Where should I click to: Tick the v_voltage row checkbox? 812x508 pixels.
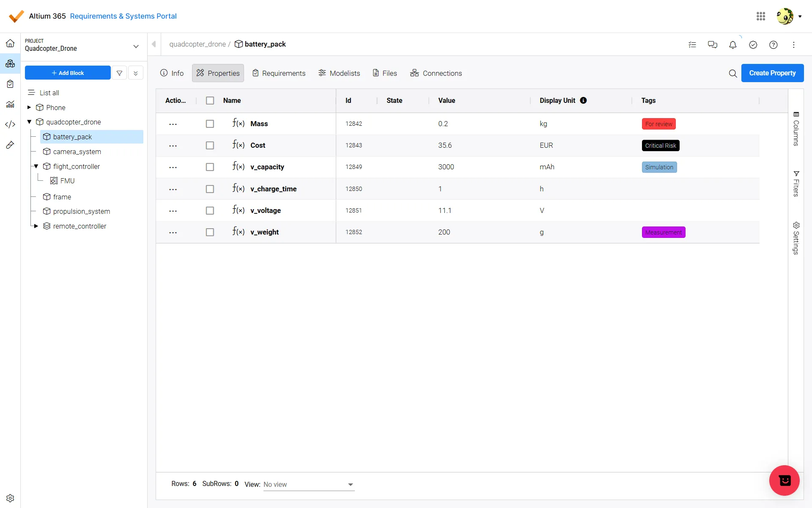[x=210, y=210]
